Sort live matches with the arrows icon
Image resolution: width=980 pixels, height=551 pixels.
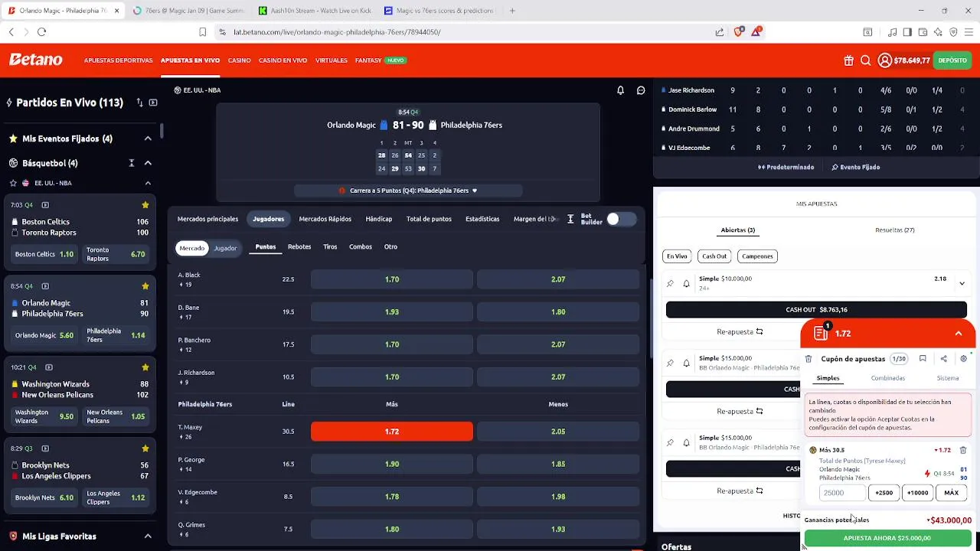pos(139,103)
